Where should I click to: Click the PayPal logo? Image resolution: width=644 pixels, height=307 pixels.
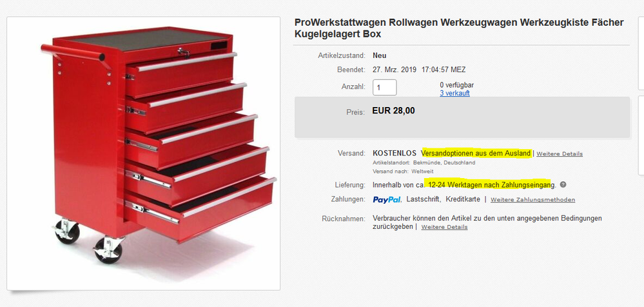point(387,200)
